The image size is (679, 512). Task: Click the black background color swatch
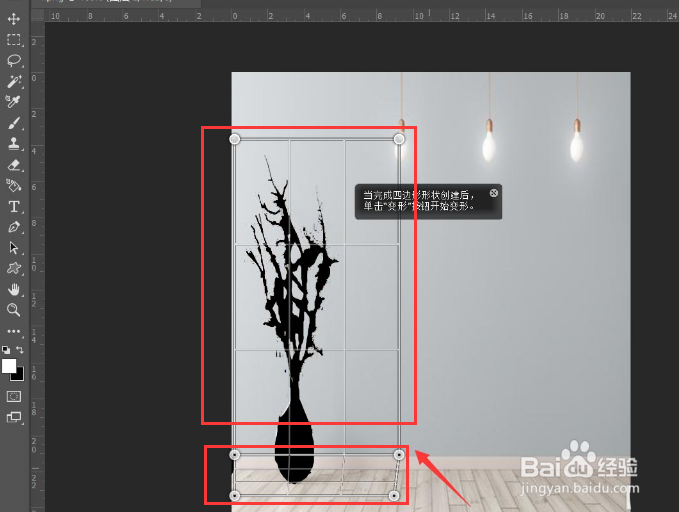18,375
